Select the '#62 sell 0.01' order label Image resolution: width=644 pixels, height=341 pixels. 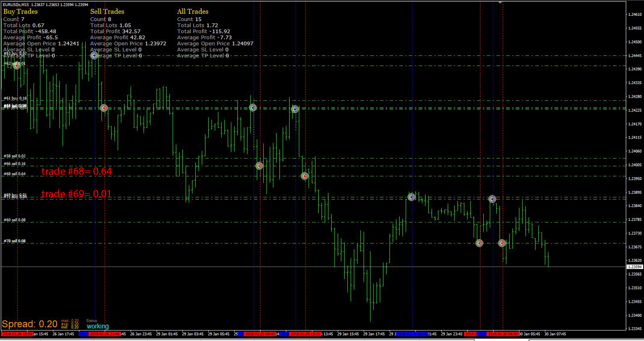(14, 64)
